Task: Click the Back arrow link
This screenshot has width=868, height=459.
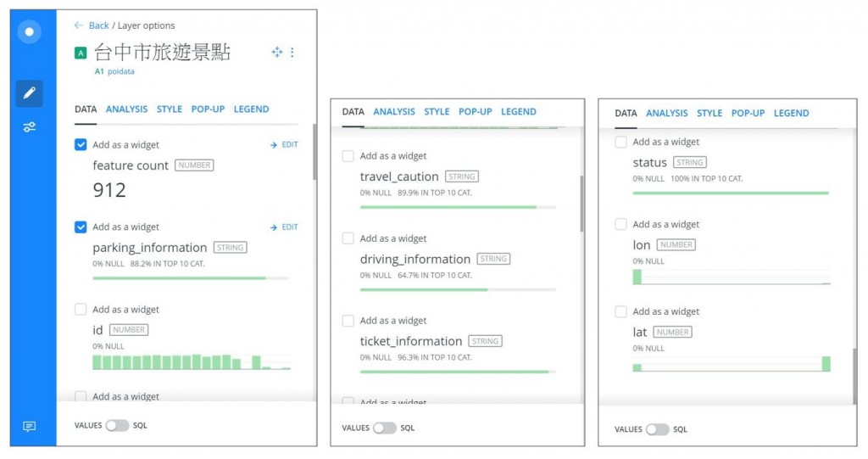Action: click(92, 25)
